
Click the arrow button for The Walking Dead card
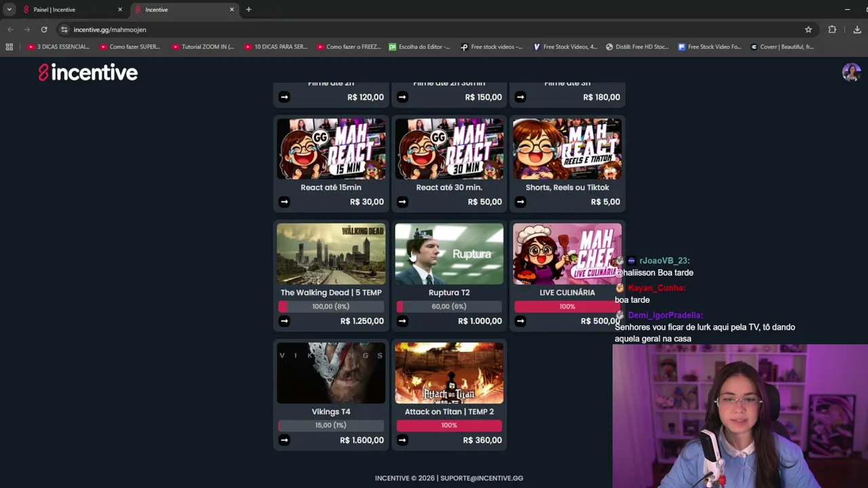284,321
